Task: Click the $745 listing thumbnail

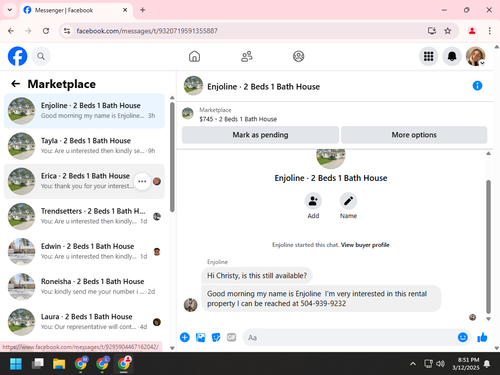Action: click(188, 114)
